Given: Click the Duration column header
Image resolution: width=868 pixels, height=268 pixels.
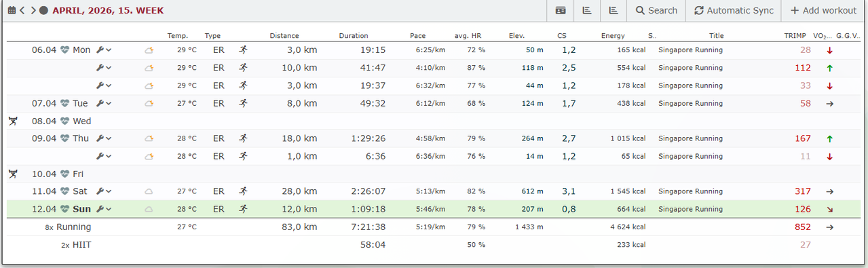Looking at the screenshot, I should (354, 35).
